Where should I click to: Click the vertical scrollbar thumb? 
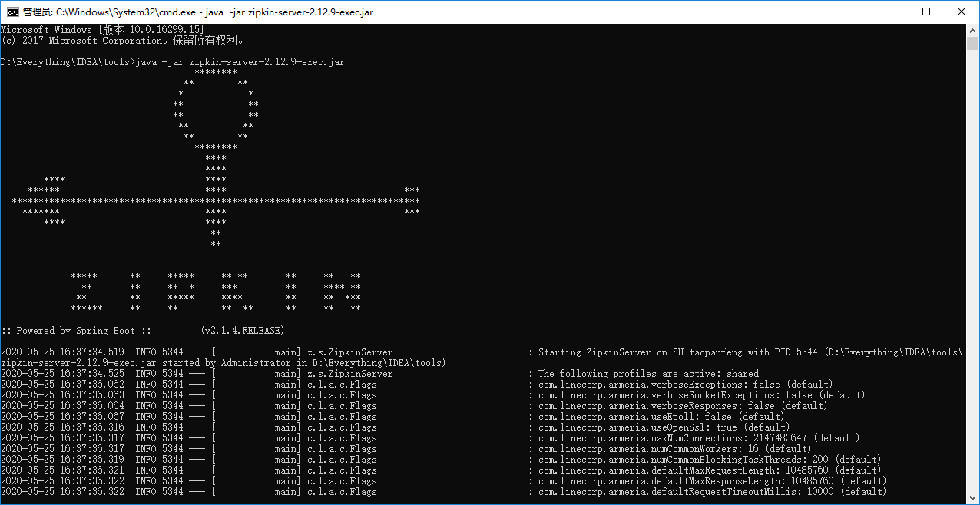click(972, 44)
